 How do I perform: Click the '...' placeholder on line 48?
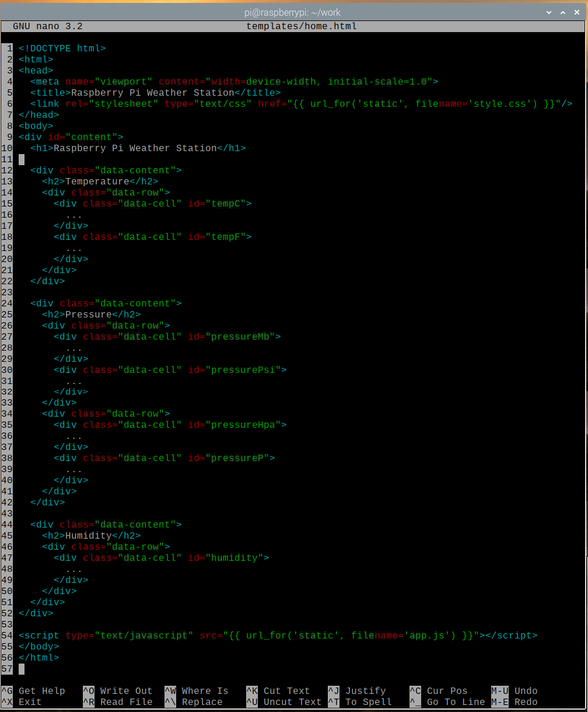pos(74,569)
